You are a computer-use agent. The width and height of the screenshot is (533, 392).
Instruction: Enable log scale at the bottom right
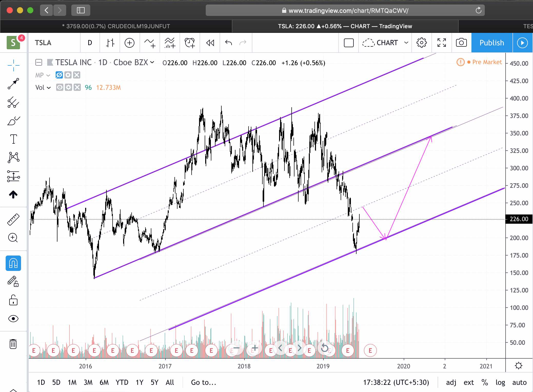coord(500,382)
